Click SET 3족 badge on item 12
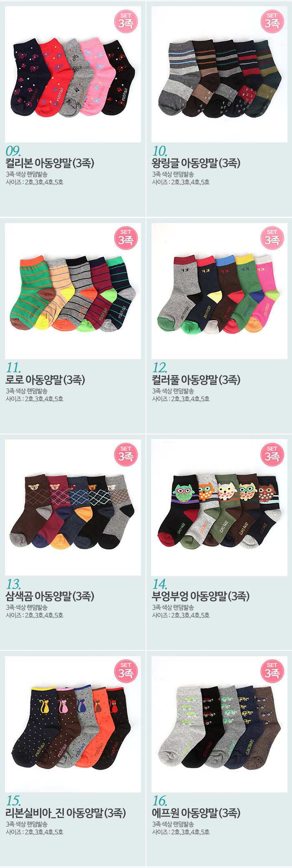This screenshot has width=292, height=868. 272,238
